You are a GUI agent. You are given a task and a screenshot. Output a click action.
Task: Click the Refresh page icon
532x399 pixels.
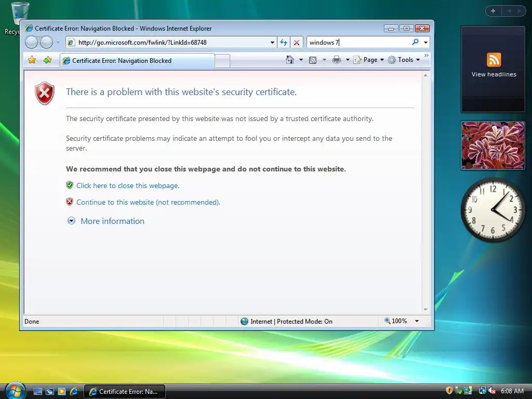tap(284, 43)
